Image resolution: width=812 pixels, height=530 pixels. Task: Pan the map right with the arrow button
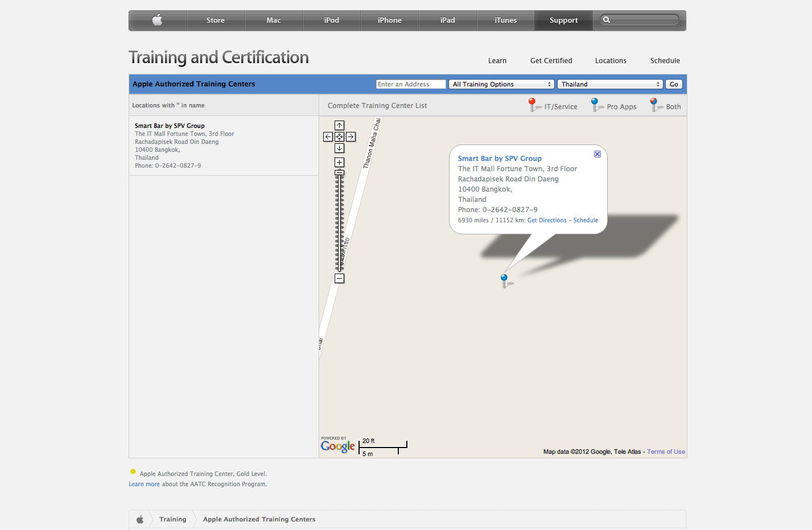pyautogui.click(x=351, y=137)
